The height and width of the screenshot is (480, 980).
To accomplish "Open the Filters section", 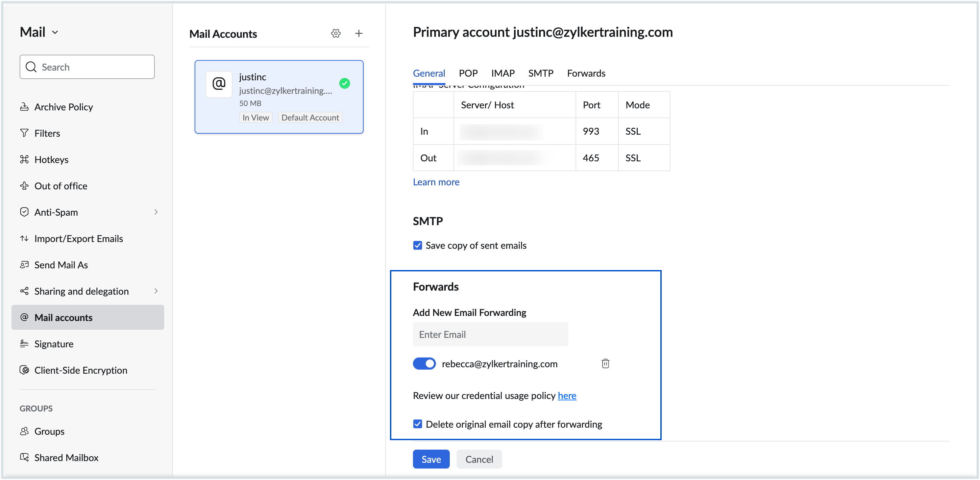I will click(47, 133).
